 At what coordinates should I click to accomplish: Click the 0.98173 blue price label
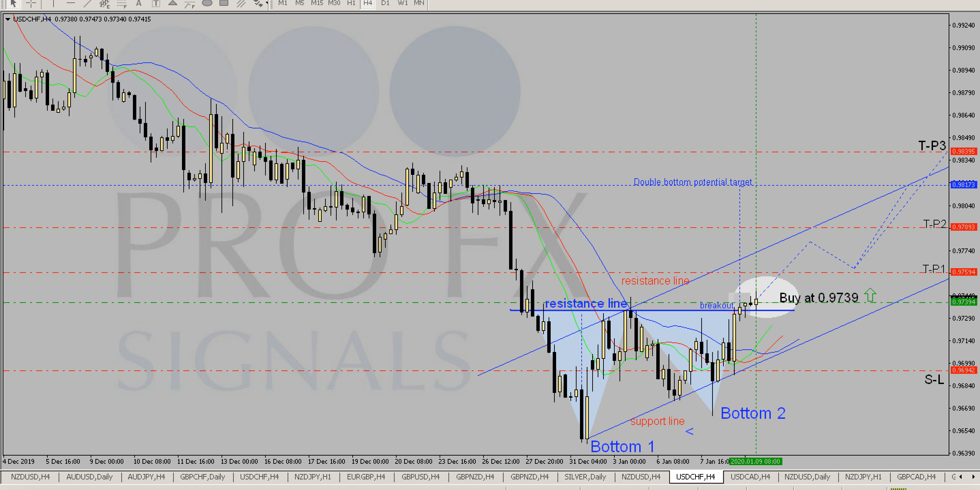[963, 185]
